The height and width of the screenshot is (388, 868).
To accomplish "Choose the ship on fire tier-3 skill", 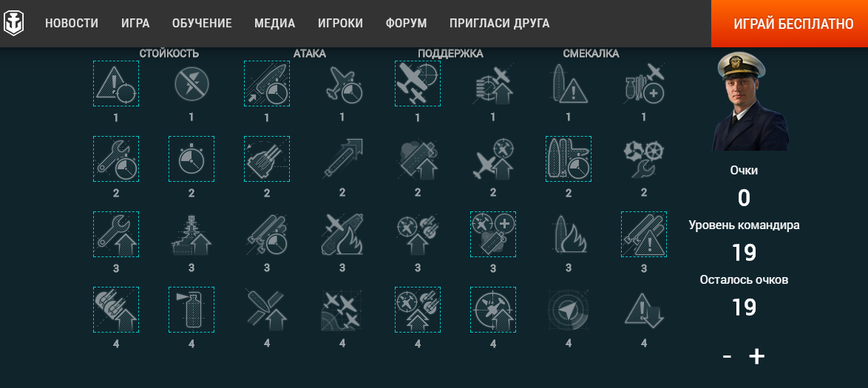I will (569, 234).
